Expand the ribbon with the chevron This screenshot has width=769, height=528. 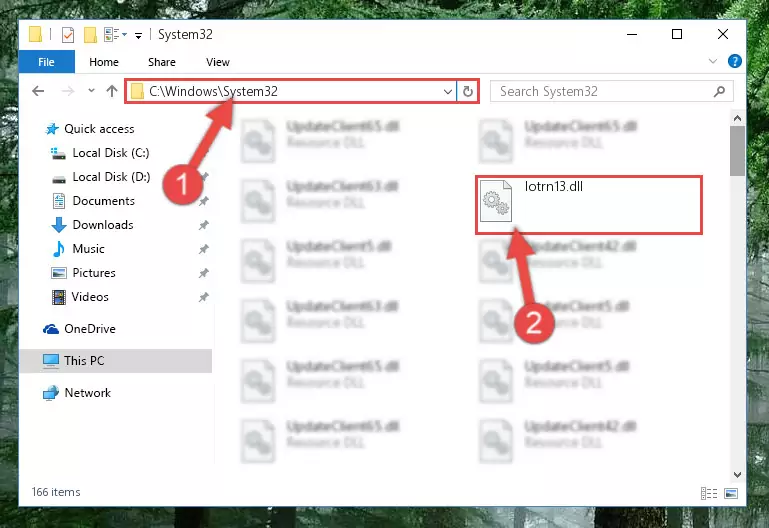click(x=713, y=61)
